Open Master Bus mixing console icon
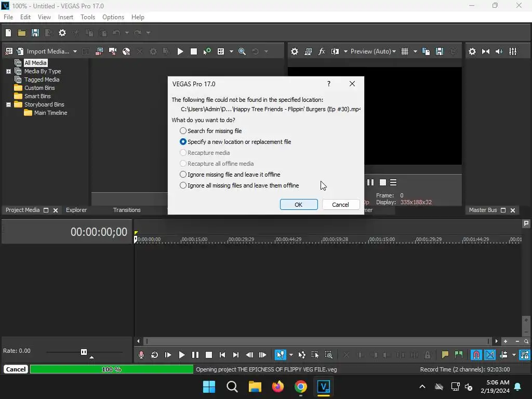 513,51
